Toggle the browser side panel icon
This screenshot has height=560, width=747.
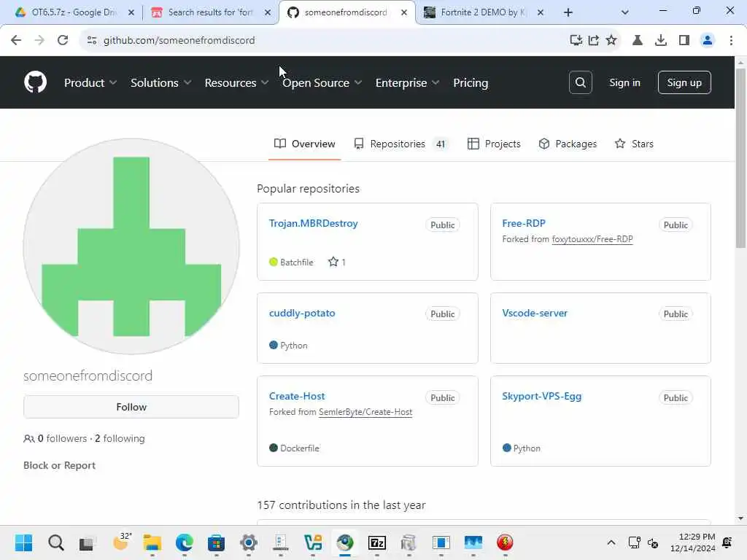click(684, 41)
